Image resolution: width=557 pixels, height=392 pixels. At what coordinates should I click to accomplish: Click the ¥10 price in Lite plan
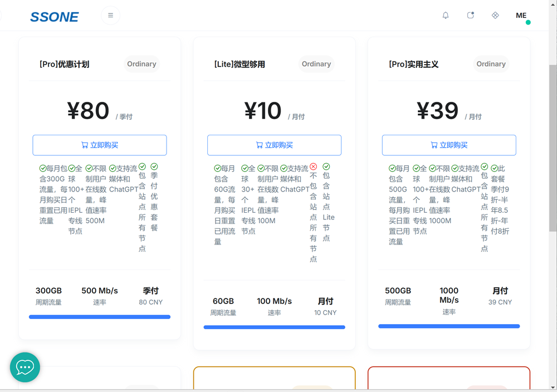(x=263, y=111)
